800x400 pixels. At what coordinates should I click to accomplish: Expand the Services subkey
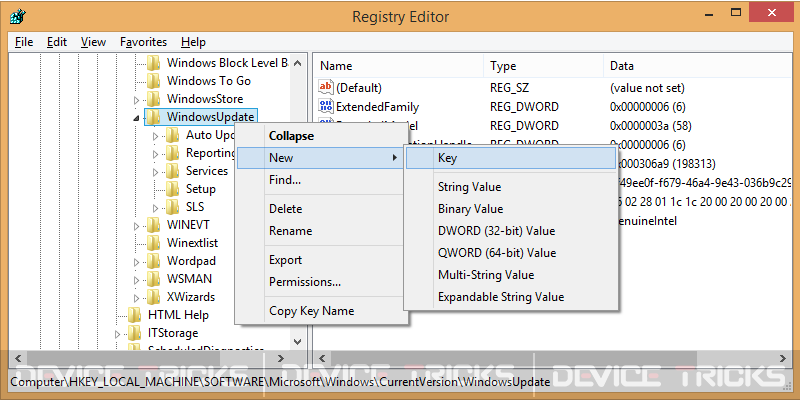[156, 172]
